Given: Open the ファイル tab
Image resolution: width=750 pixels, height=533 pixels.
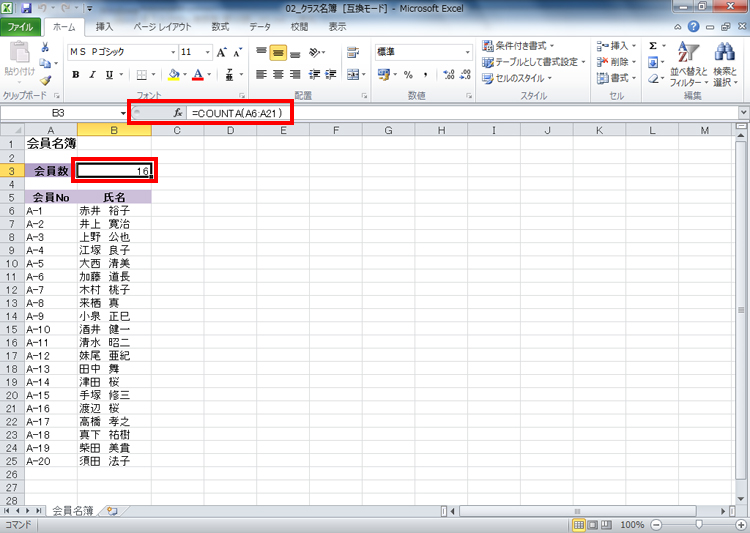Looking at the screenshot, I should pyautogui.click(x=20, y=27).
